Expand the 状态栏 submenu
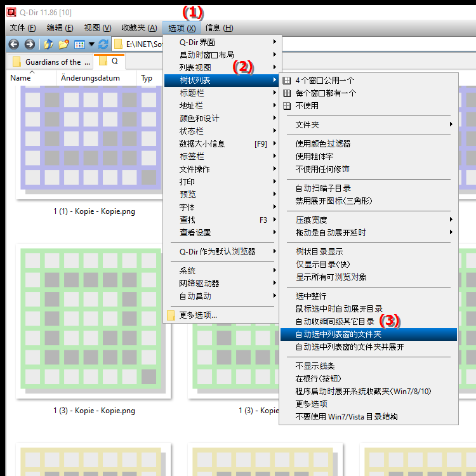The height and width of the screenshot is (476, 476). (x=222, y=131)
